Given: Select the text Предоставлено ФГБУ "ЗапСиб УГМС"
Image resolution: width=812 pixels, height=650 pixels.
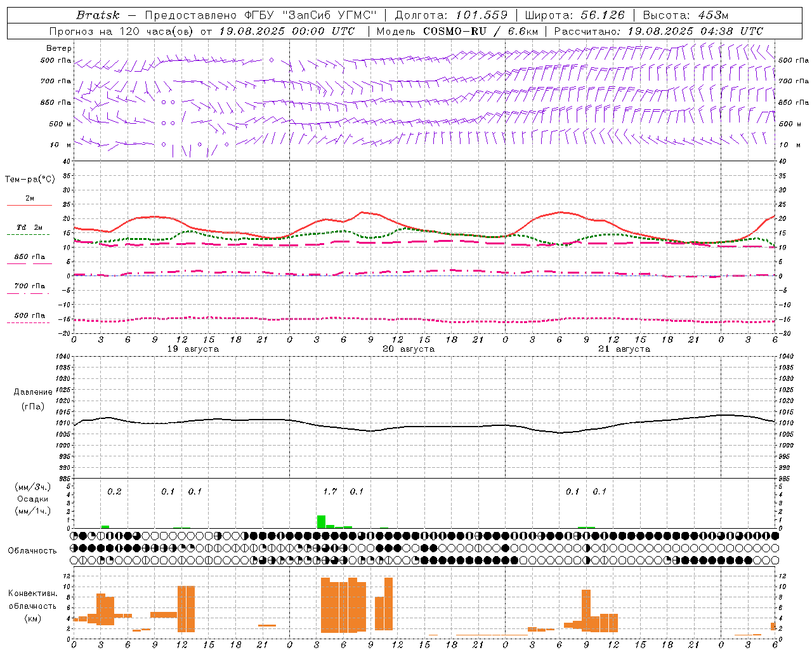Looking at the screenshot, I should pos(261,15).
